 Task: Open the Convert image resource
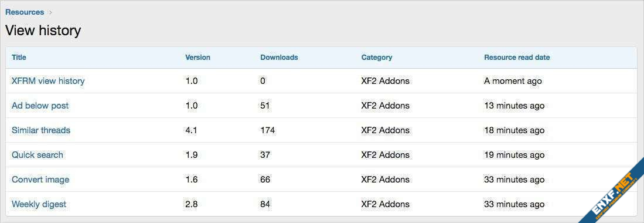40,180
